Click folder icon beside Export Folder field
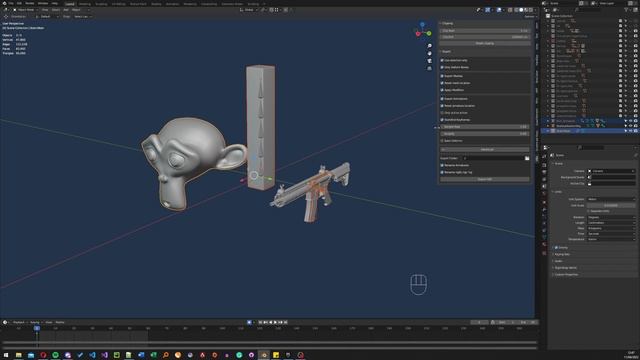 pyautogui.click(x=527, y=158)
